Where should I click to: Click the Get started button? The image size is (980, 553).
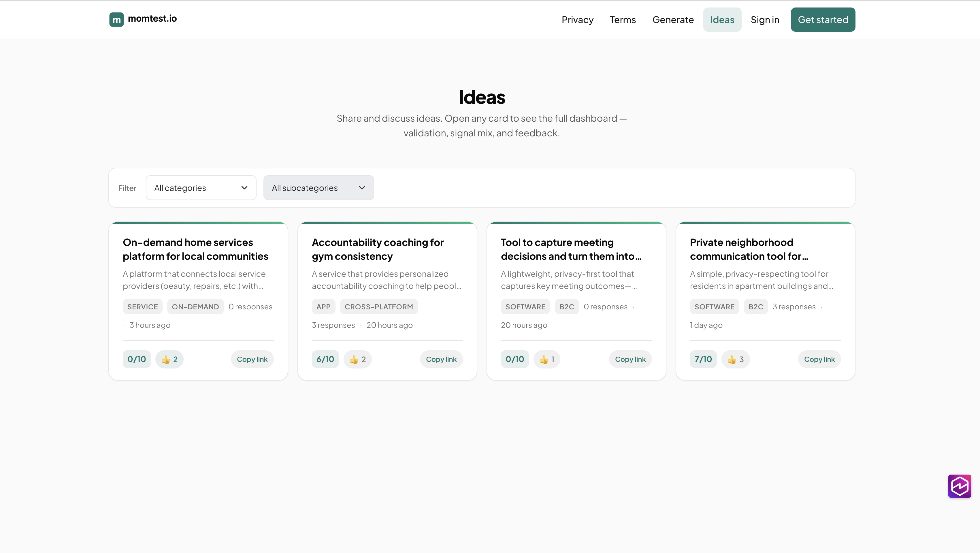point(823,19)
